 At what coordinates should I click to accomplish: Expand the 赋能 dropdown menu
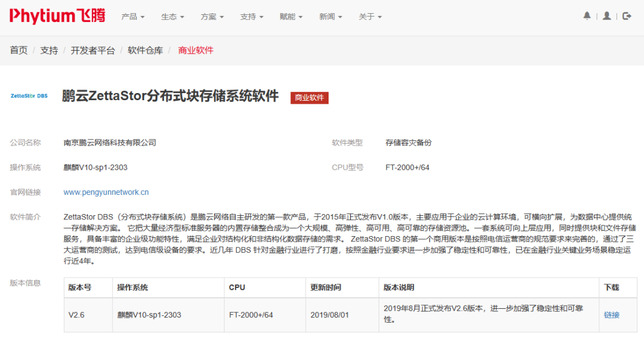(291, 17)
